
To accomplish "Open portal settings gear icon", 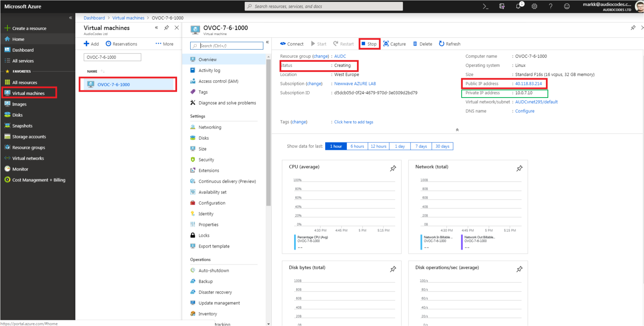I will (534, 6).
